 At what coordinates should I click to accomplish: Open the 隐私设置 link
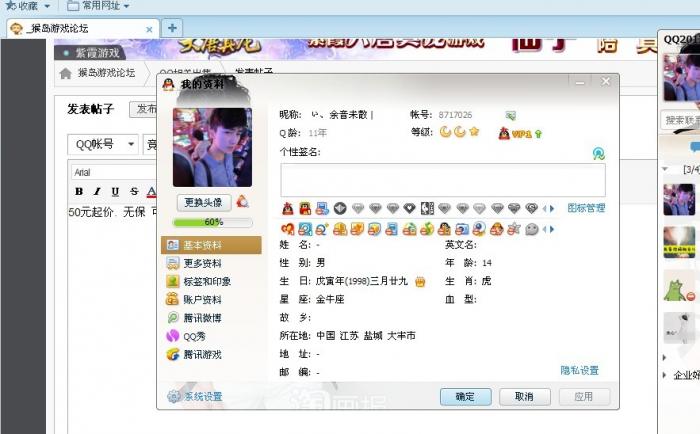click(579, 370)
